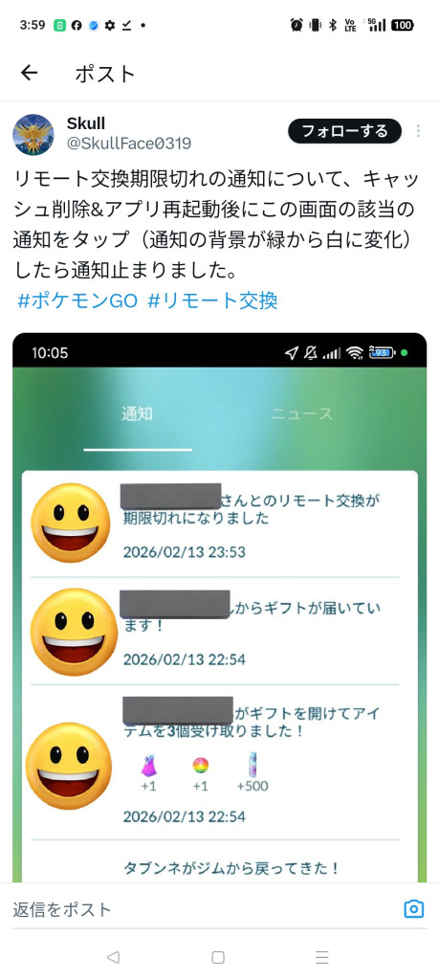Tap the 通知 tab in the screenshot
The width and height of the screenshot is (439, 980).
tap(137, 413)
